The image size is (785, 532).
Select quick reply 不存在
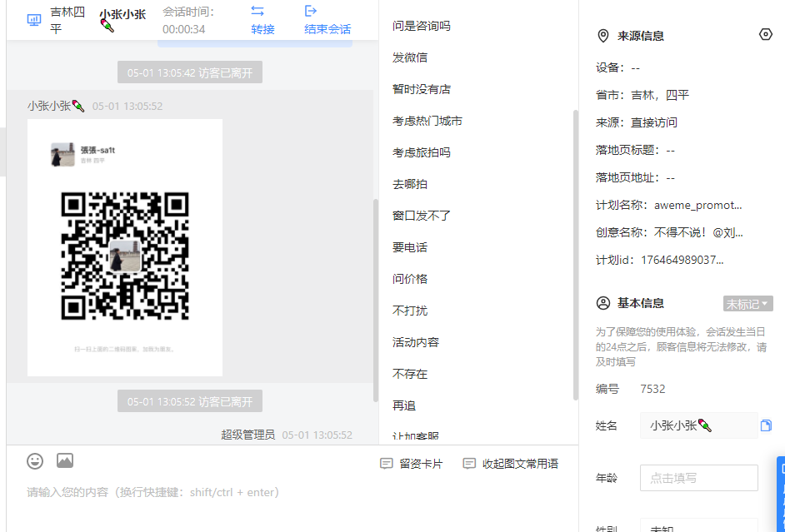point(410,374)
